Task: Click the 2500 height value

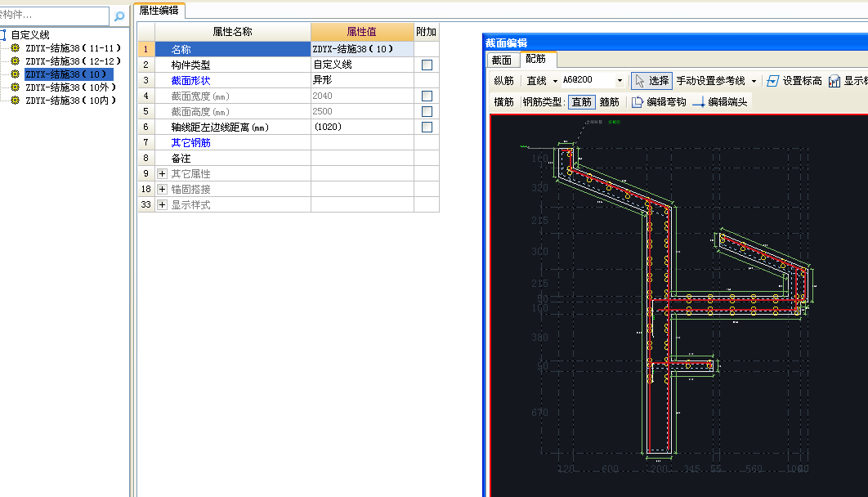Action: point(362,111)
